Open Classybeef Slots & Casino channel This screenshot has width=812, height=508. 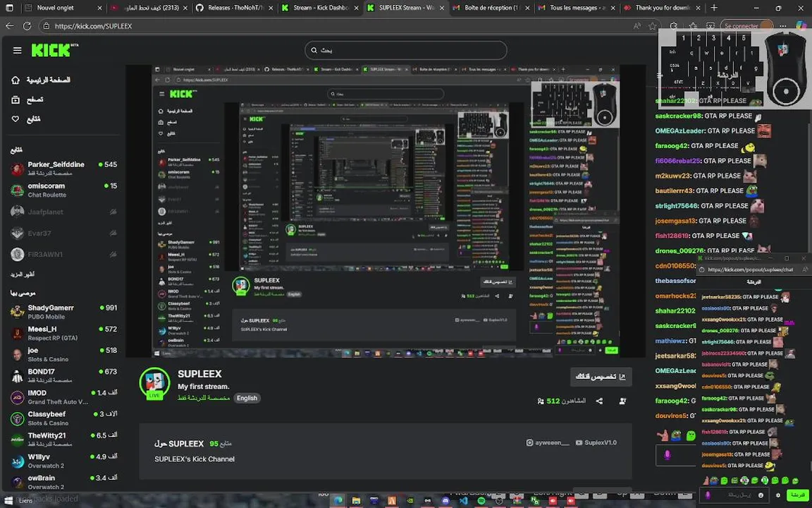point(63,418)
